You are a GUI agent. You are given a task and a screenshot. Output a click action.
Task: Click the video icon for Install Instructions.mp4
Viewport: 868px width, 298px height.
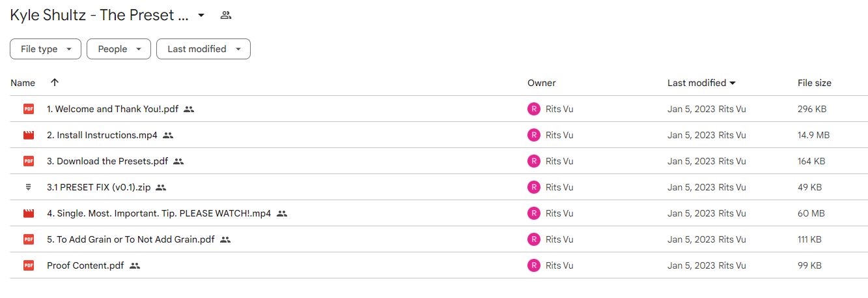(x=29, y=135)
